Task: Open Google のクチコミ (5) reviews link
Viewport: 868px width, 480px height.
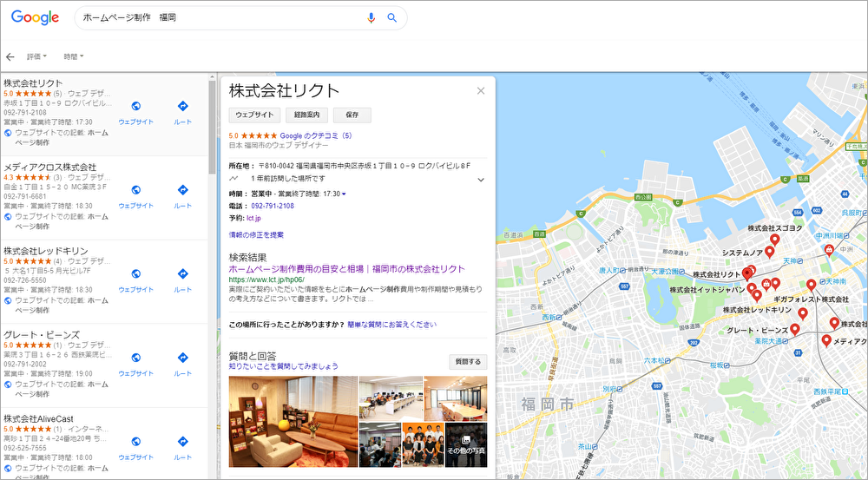Action: tap(316, 135)
